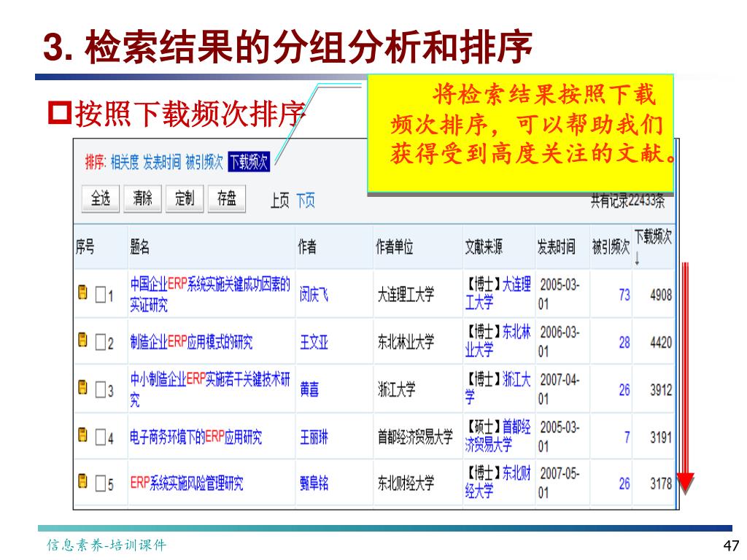The height and width of the screenshot is (560, 747).
Task: Open author link 甄阜铭
Action: (314, 483)
